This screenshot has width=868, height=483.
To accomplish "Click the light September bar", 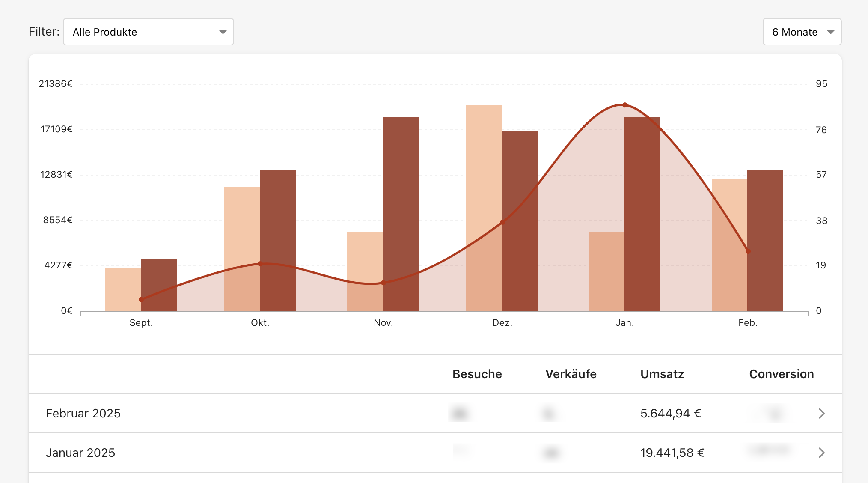I will click(x=123, y=289).
